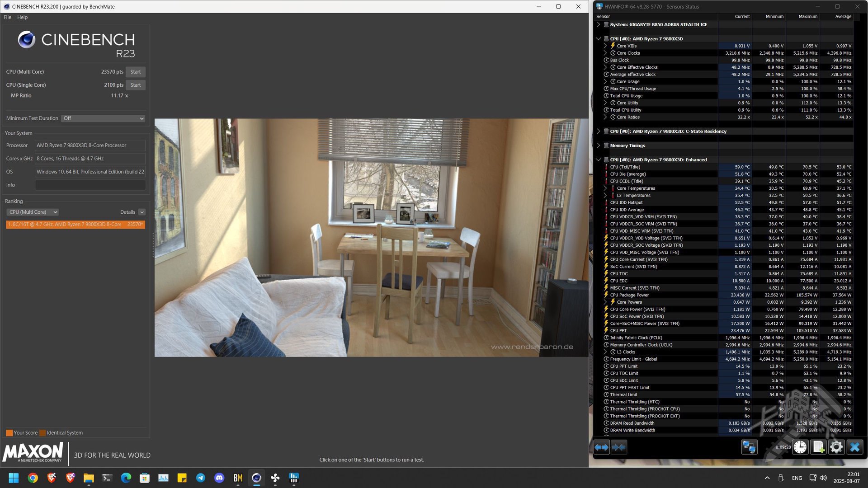
Task: Click the empty Info input field
Action: 90,185
